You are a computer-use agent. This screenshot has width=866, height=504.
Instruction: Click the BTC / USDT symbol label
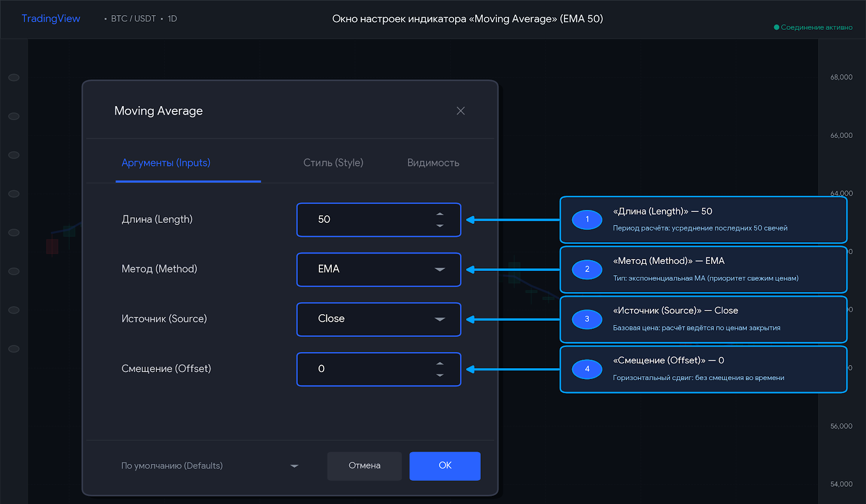[133, 18]
